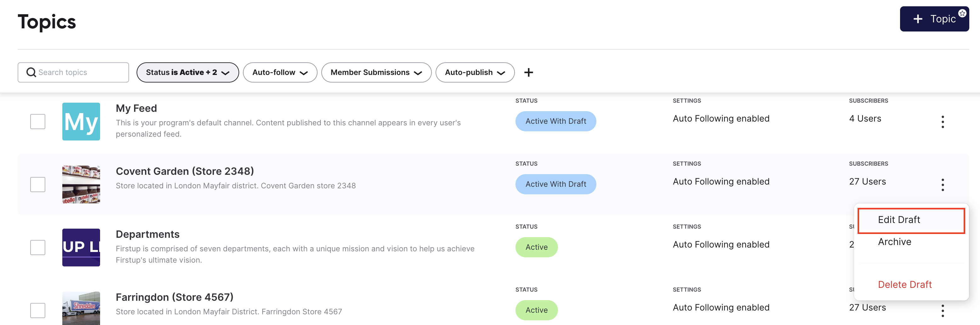Click Covent Garden's 27 Users count
The image size is (980, 325).
pos(867,181)
